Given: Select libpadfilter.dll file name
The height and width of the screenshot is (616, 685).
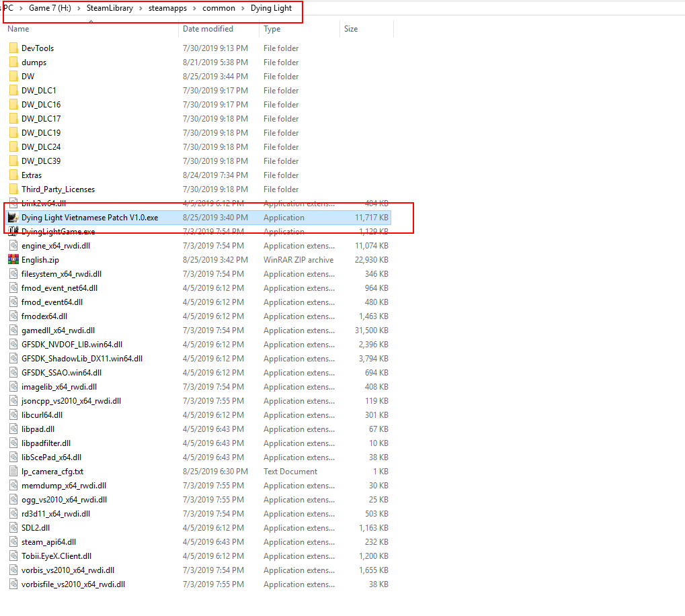Looking at the screenshot, I should [46, 443].
